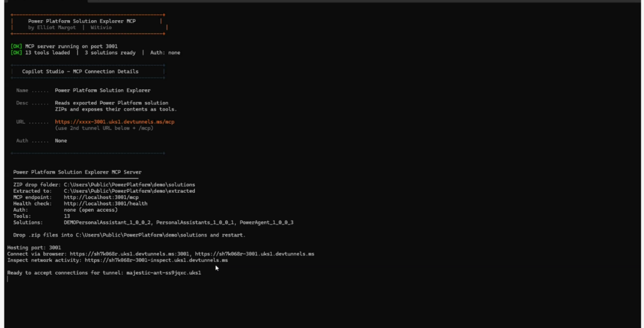The height and width of the screenshot is (328, 644).
Task: Open the sh7k068r-3001-inspect network activity link
Action: click(157, 260)
